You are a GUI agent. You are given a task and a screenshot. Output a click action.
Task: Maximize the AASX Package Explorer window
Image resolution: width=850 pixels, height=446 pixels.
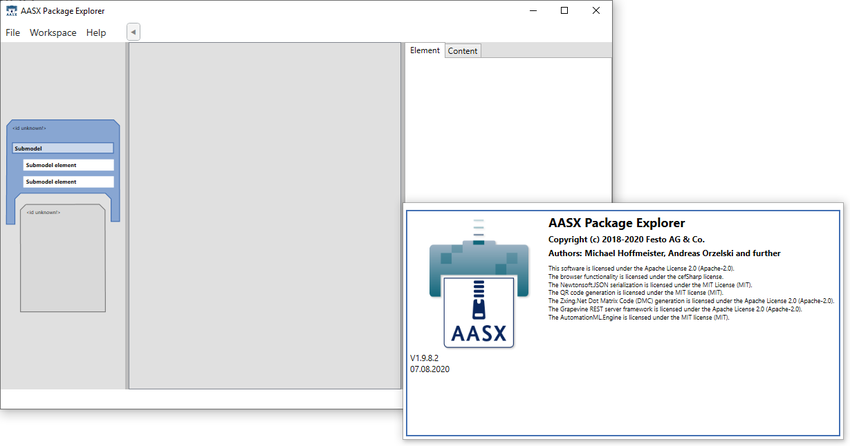point(564,10)
